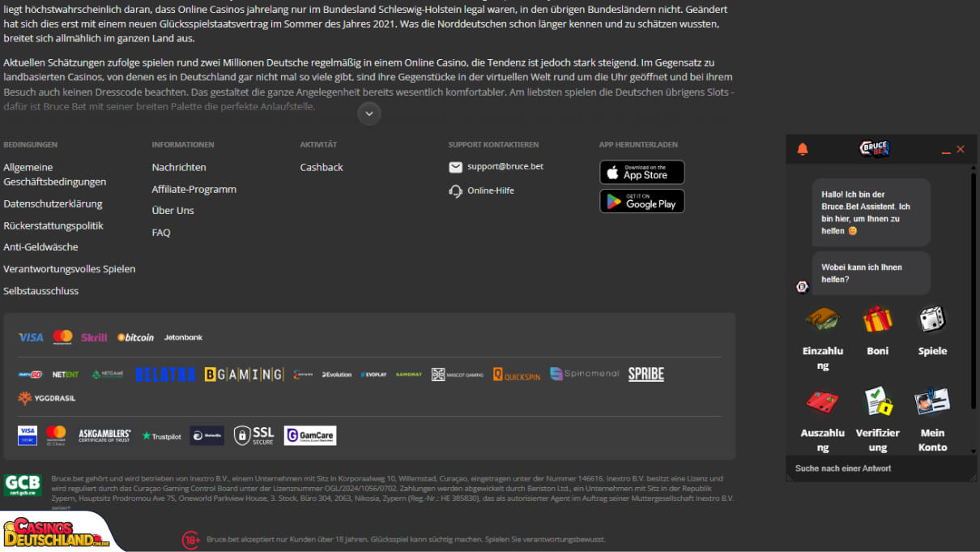Screen dimensions: 980x552
Task: Open Allgemeine Geschäftsbedingungen link
Action: coord(55,174)
